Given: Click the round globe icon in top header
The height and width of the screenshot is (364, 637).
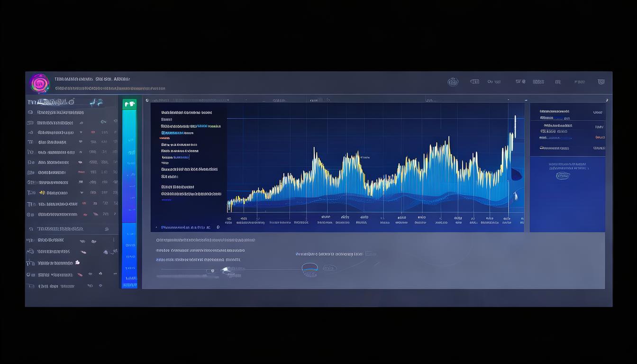Looking at the screenshot, I should (x=453, y=82).
